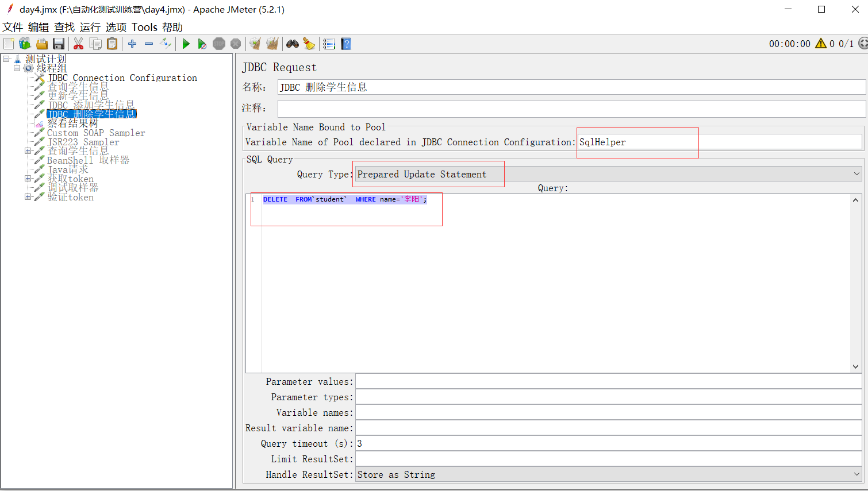
Task: Click the query editor scroll down arrow
Action: pos(855,366)
